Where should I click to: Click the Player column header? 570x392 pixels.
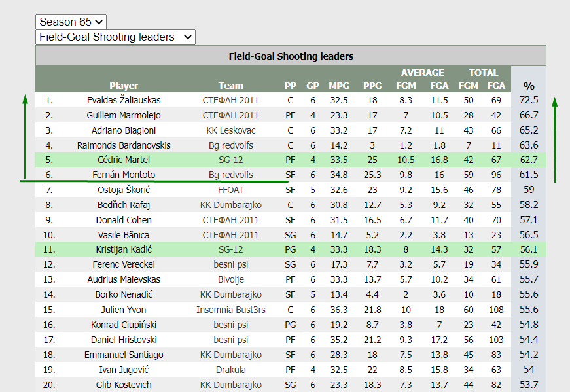[124, 86]
